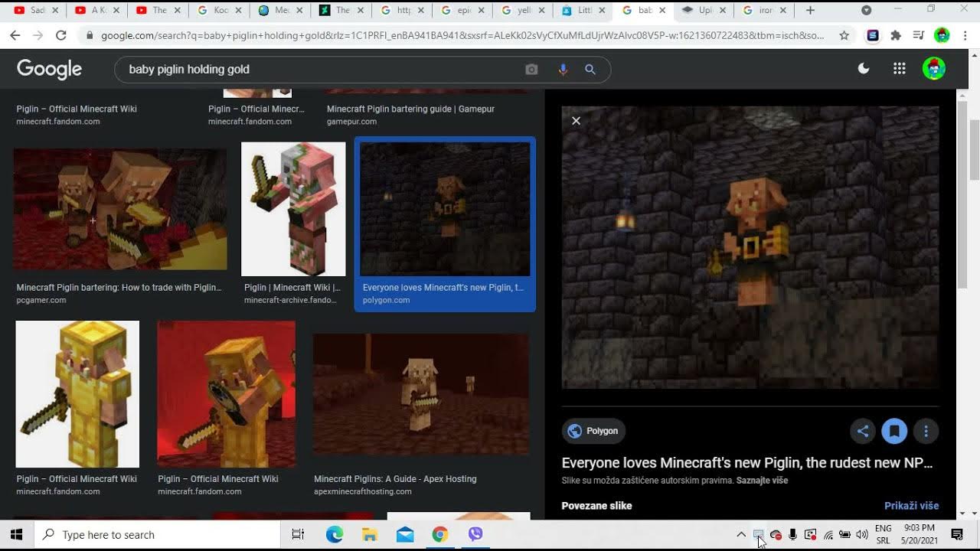Open the three-dot more options menu in preview
The width and height of the screenshot is (980, 551).
pos(926,431)
